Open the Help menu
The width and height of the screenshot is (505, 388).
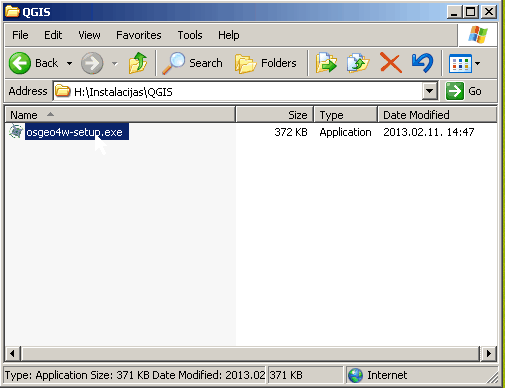[x=229, y=35]
